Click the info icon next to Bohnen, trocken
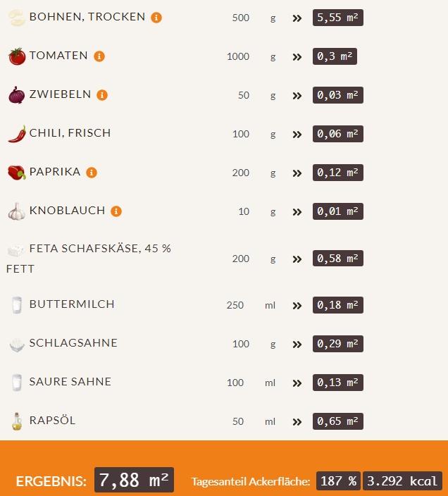 click(x=156, y=18)
